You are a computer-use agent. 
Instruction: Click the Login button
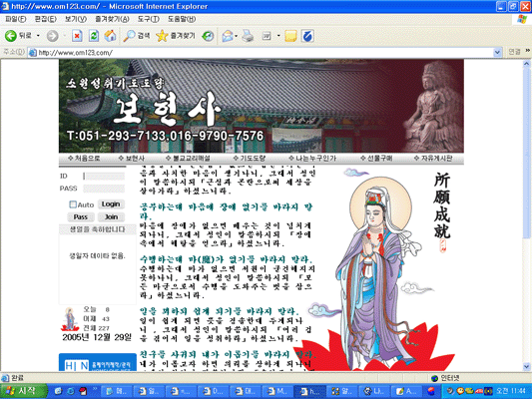tap(111, 204)
